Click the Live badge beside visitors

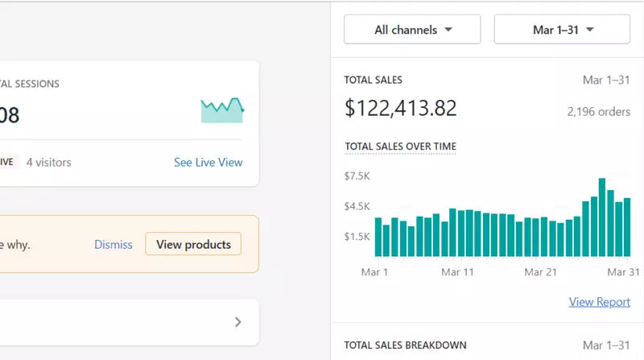[x=6, y=162]
